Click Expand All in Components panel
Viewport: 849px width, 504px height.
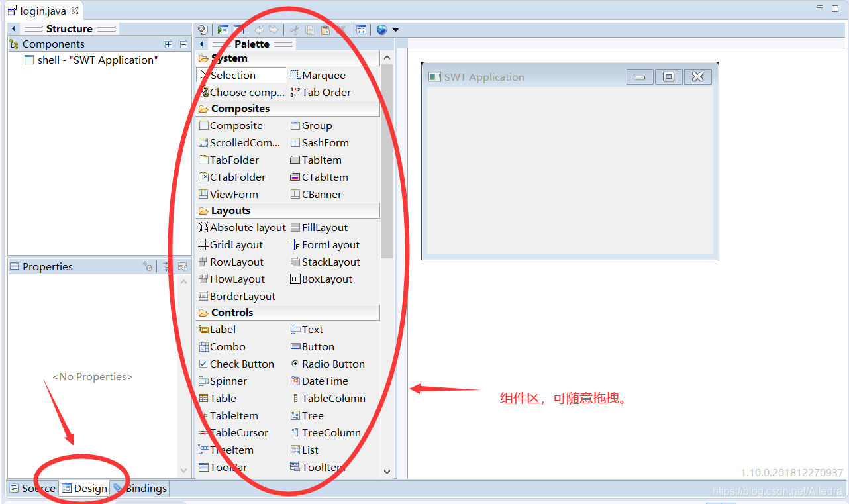(169, 44)
